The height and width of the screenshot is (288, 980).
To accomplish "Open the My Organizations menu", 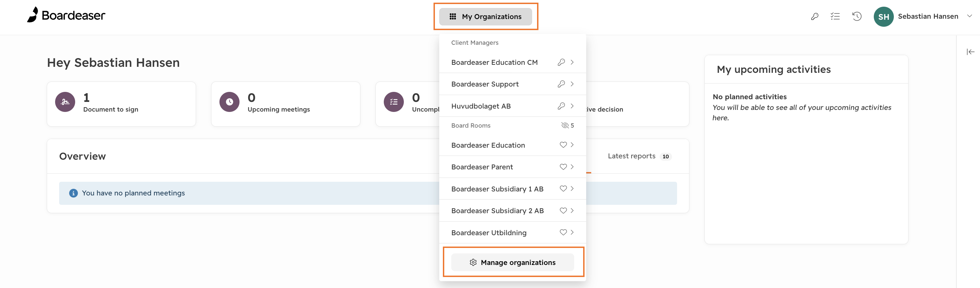I will coord(485,16).
